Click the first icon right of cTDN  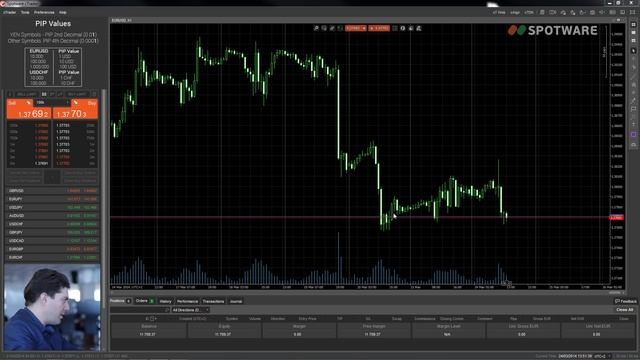pos(542,12)
